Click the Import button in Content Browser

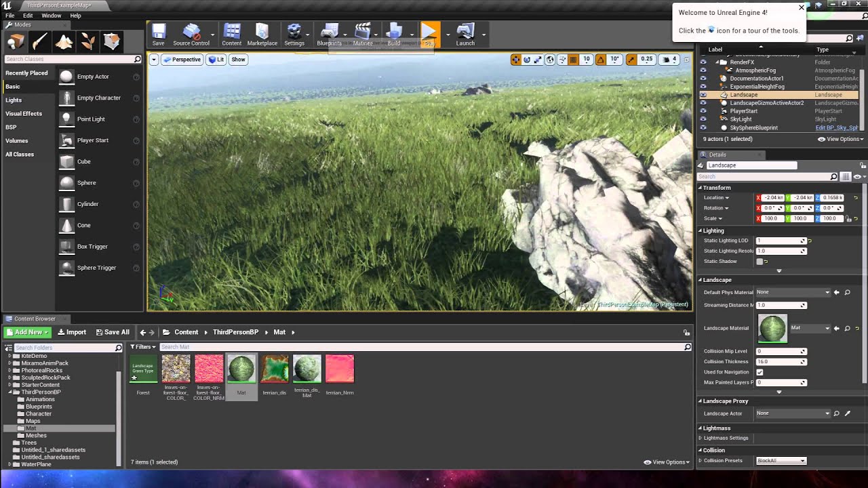click(72, 332)
